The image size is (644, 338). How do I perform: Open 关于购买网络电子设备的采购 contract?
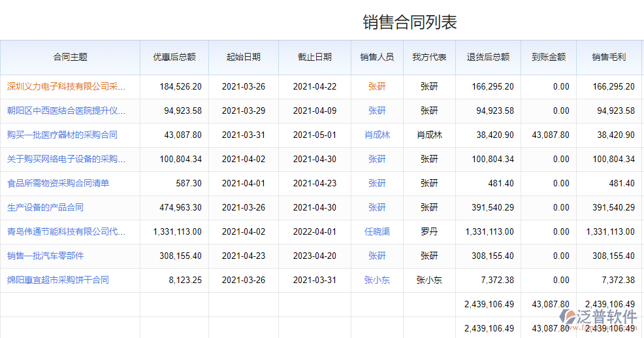click(x=65, y=159)
